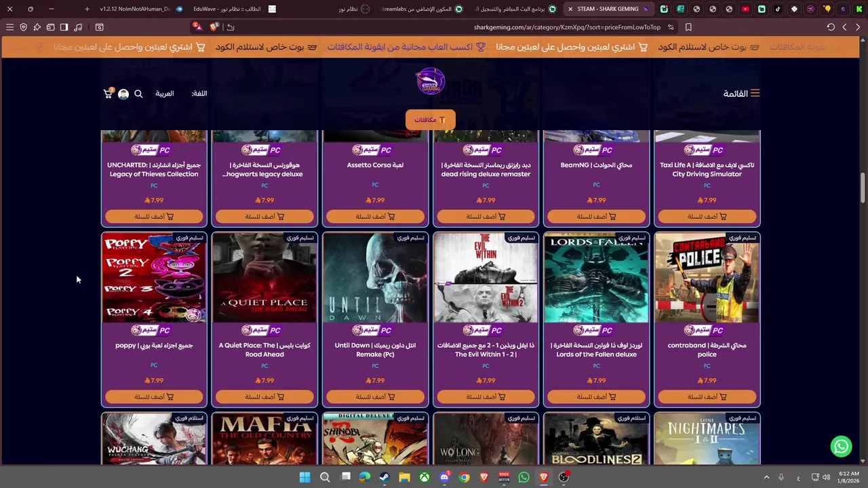Screen dimensions: 868x488
Task: Open Until Dawn skull cover image
Action: [x=375, y=278]
